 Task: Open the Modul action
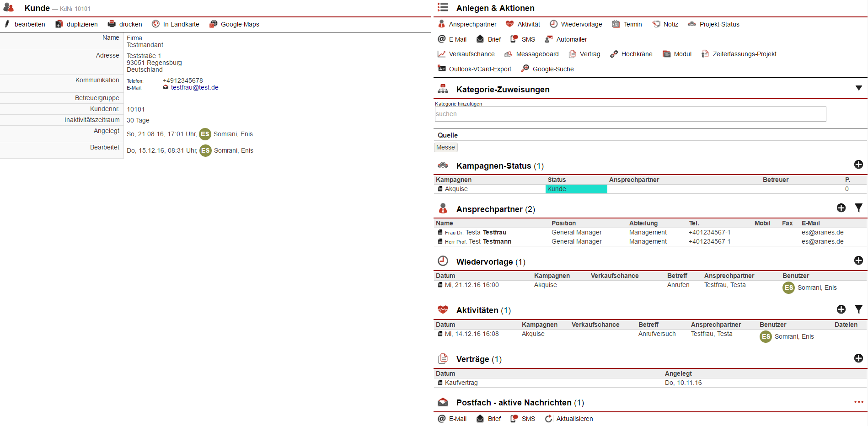pyautogui.click(x=677, y=54)
